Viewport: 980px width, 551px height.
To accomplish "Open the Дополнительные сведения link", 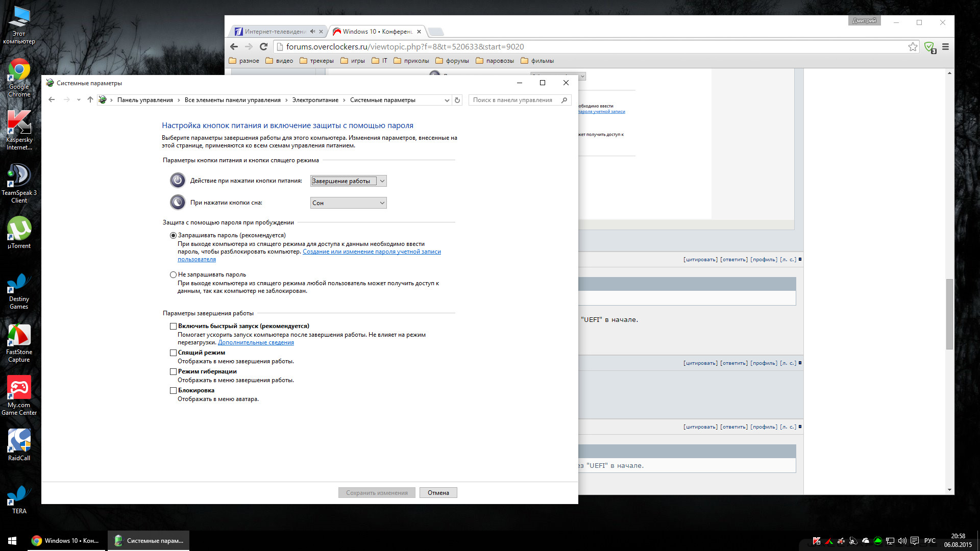I will [x=256, y=343].
